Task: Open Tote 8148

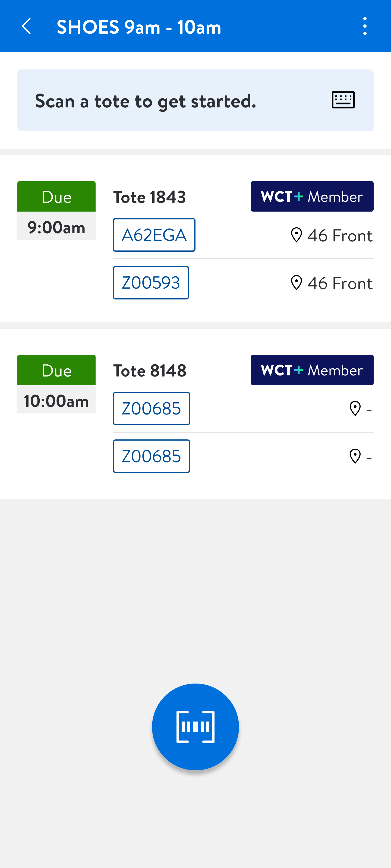Action: (x=149, y=371)
